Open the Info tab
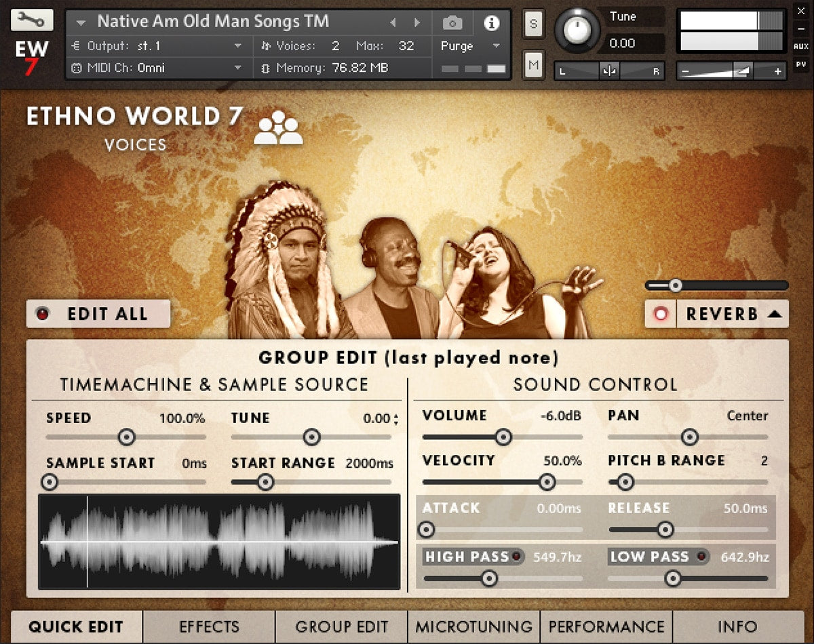 point(738,626)
